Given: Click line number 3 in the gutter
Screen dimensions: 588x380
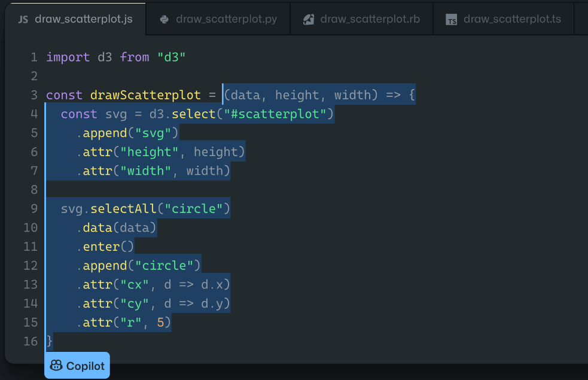Looking at the screenshot, I should click(34, 95).
